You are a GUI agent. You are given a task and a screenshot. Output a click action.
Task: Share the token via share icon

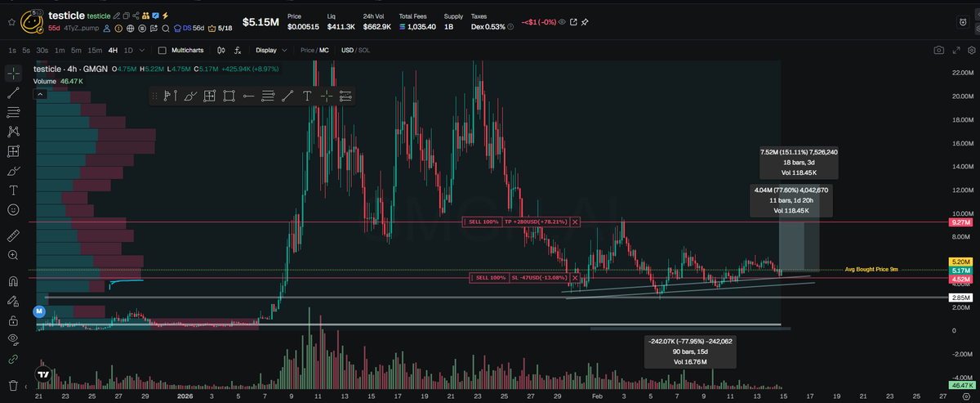tap(136, 16)
